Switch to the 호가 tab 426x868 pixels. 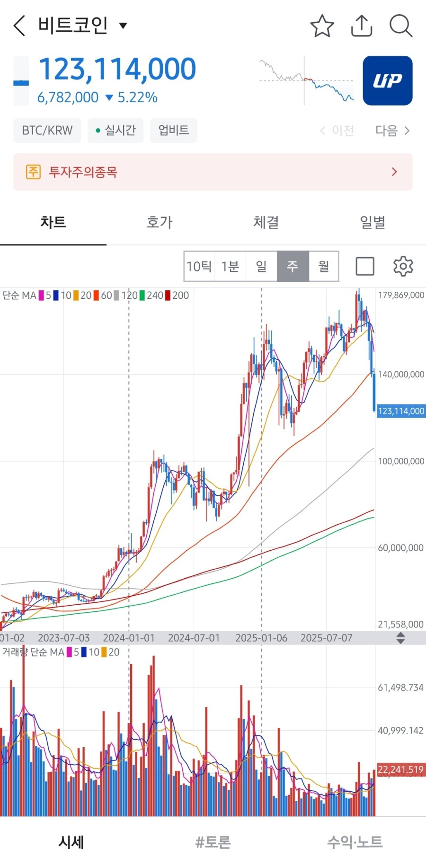coord(160,222)
